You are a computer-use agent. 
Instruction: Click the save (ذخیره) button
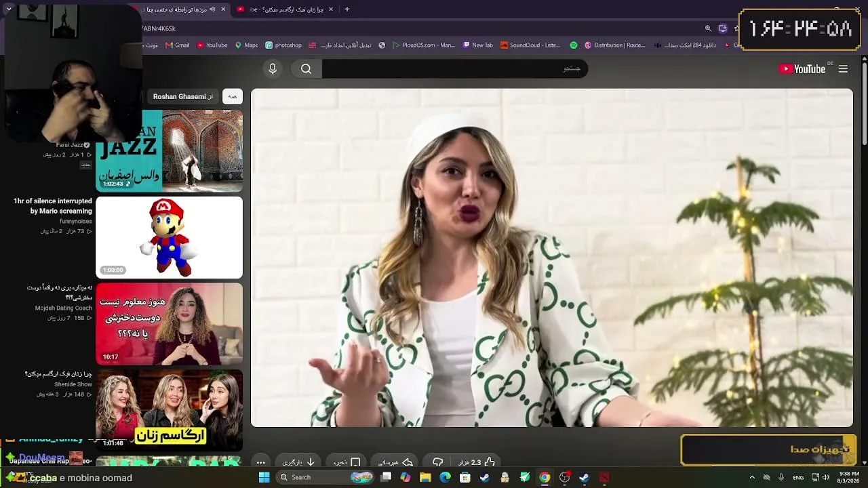(347, 462)
